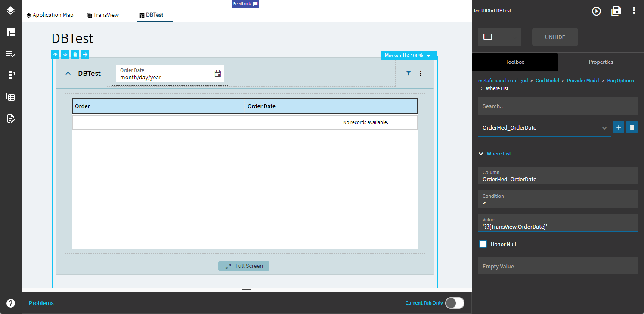644x314 pixels.
Task: Save the layout with the disk icon
Action: click(616, 11)
